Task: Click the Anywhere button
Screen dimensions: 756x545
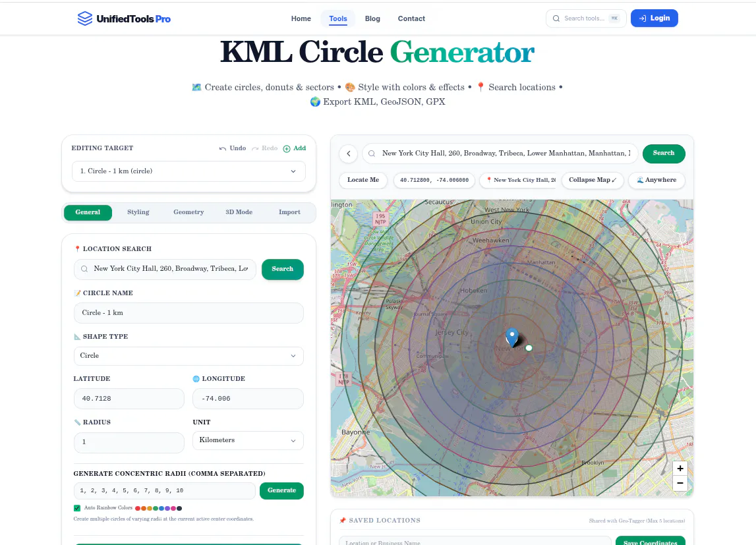Action: [x=656, y=180]
